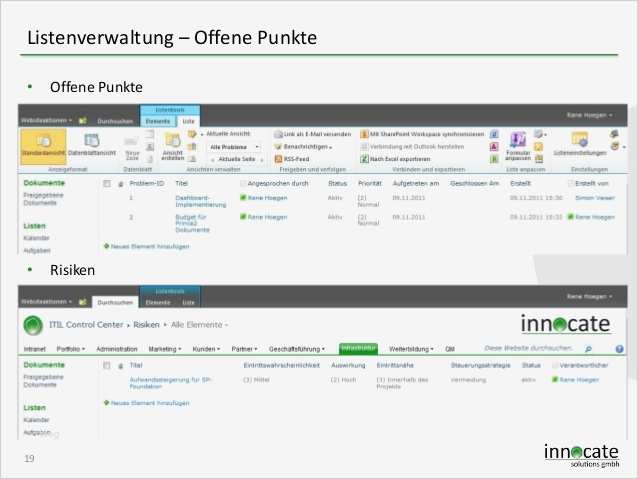The image size is (638, 479).
Task: Open the Budget für Prince2 Dokumente link
Action: (x=192, y=223)
